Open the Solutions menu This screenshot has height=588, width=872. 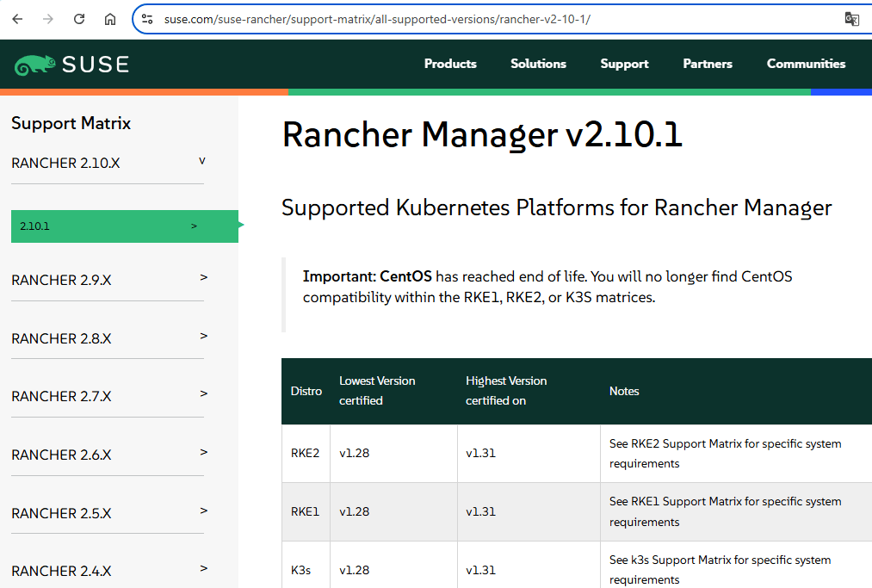pos(538,64)
